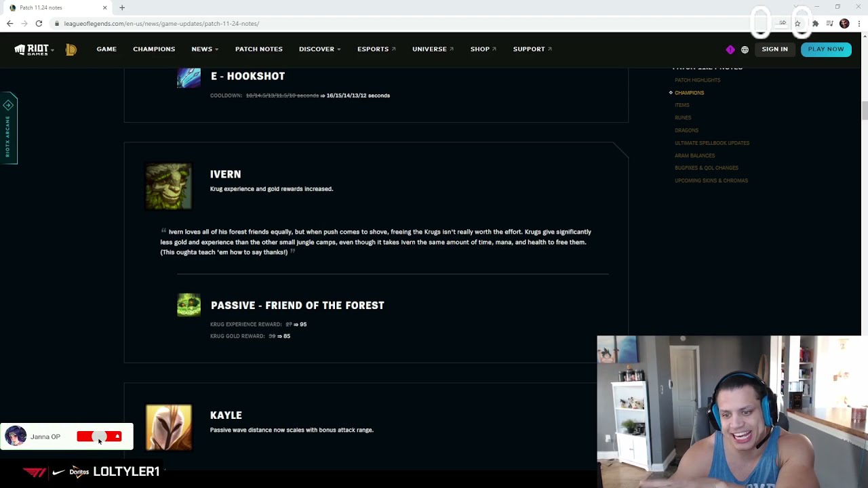Open the Riot x Arcane side tab

coord(8,128)
